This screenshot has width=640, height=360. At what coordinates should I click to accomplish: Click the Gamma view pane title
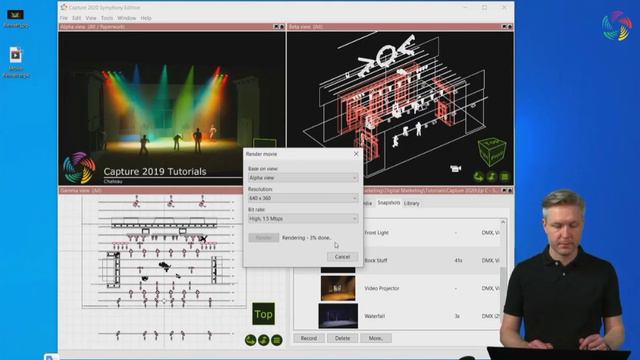tap(80, 191)
